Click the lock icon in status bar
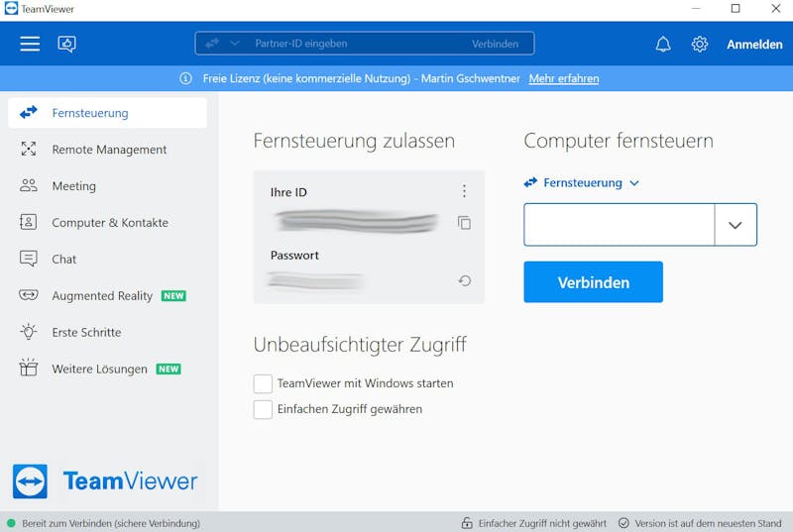793x532 pixels. 467,523
